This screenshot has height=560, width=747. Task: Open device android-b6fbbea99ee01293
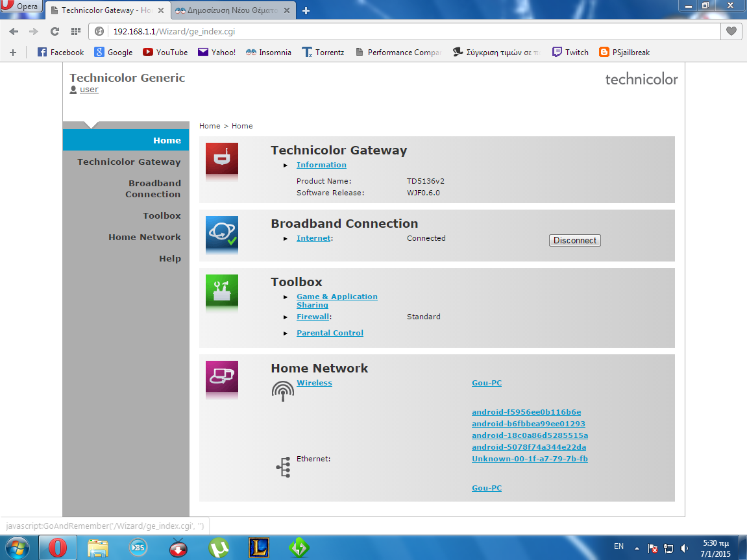coord(528,424)
